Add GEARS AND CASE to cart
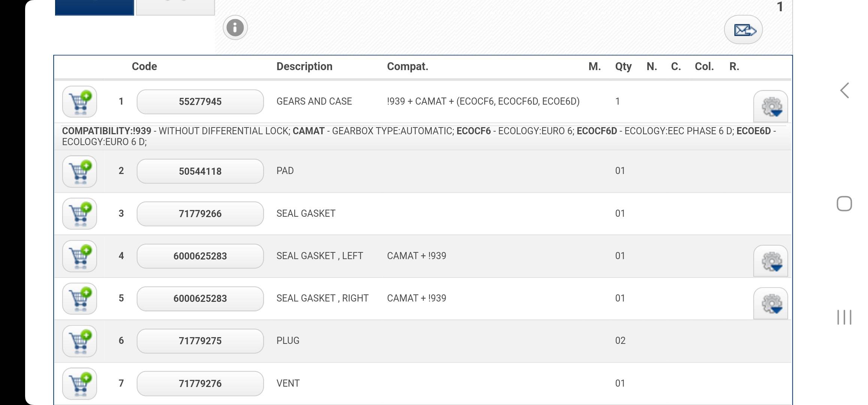 [x=79, y=102]
